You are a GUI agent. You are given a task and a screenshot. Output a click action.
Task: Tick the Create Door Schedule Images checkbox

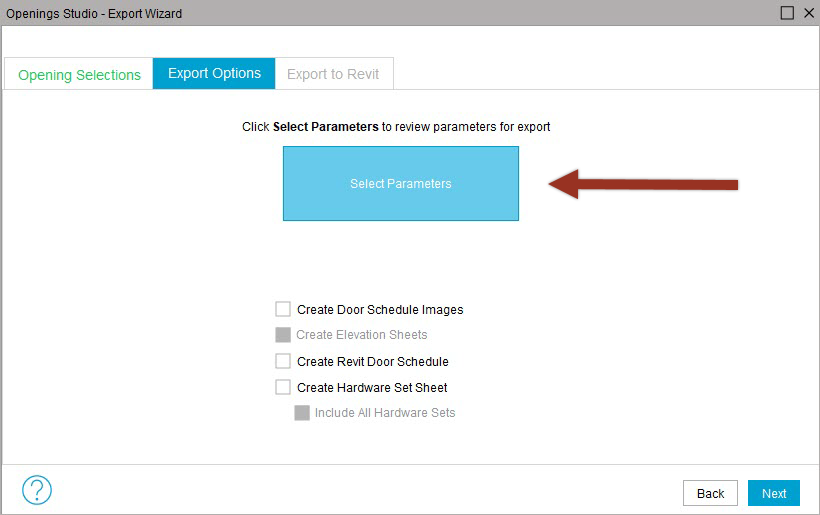pyautogui.click(x=283, y=309)
